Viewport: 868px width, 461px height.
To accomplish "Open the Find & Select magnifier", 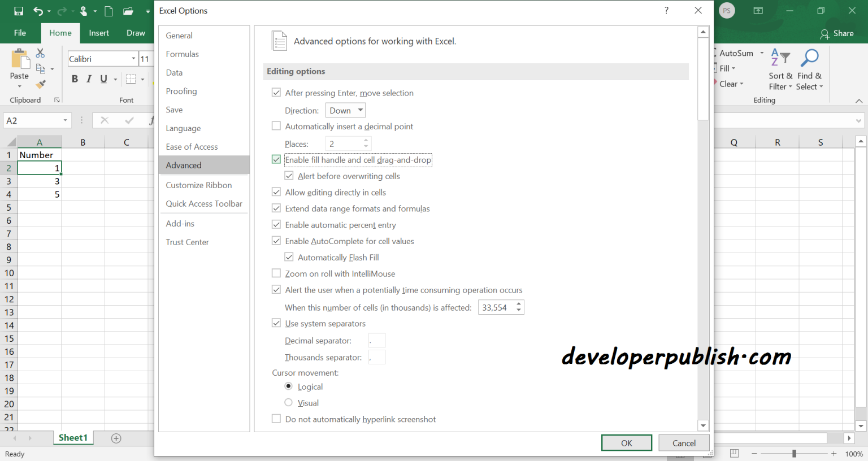I will pos(809,58).
